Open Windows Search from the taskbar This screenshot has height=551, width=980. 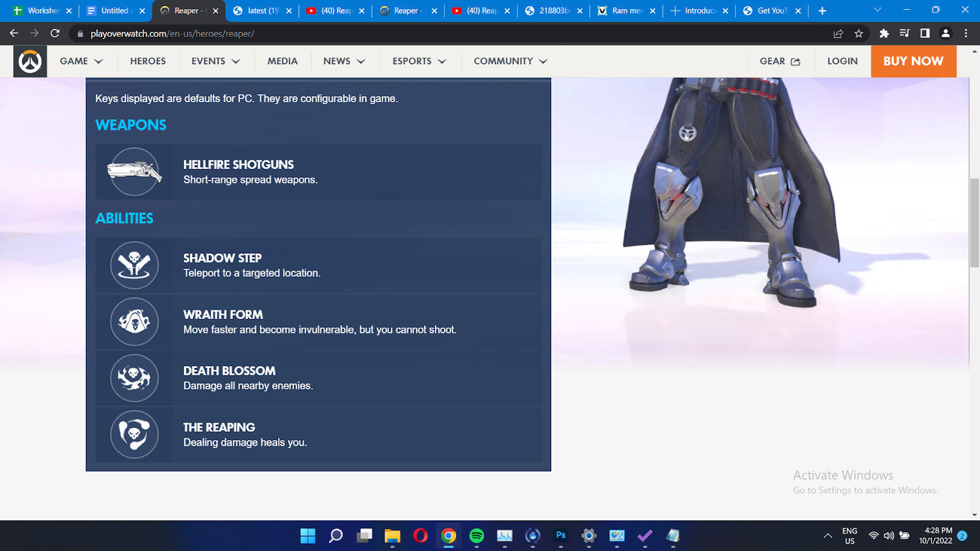(336, 536)
